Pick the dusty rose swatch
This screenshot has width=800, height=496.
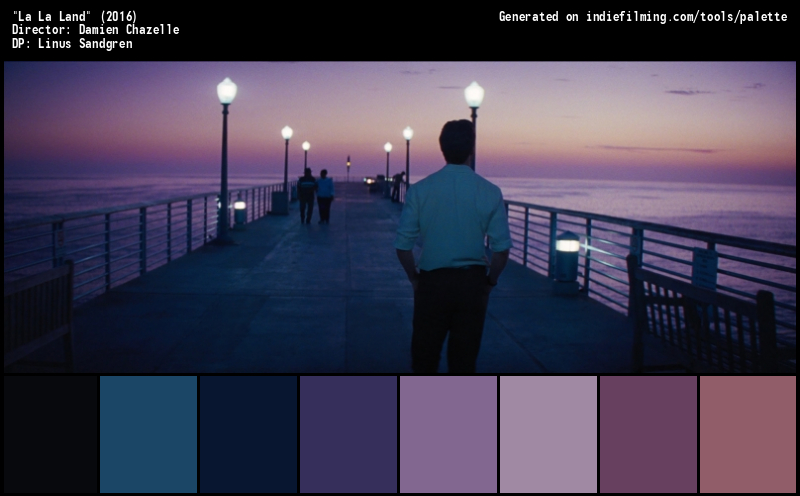click(x=747, y=434)
